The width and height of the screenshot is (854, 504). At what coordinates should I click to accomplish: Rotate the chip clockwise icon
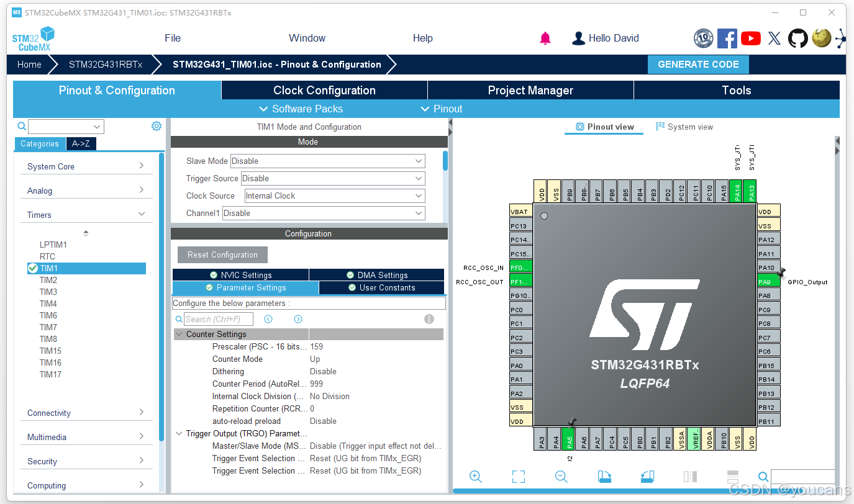click(x=604, y=477)
